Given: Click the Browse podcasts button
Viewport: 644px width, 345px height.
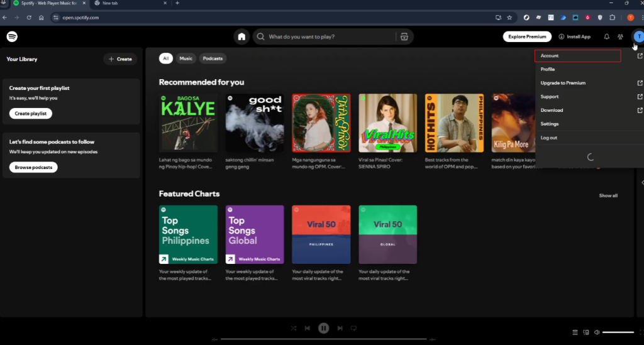Looking at the screenshot, I should click(x=33, y=167).
